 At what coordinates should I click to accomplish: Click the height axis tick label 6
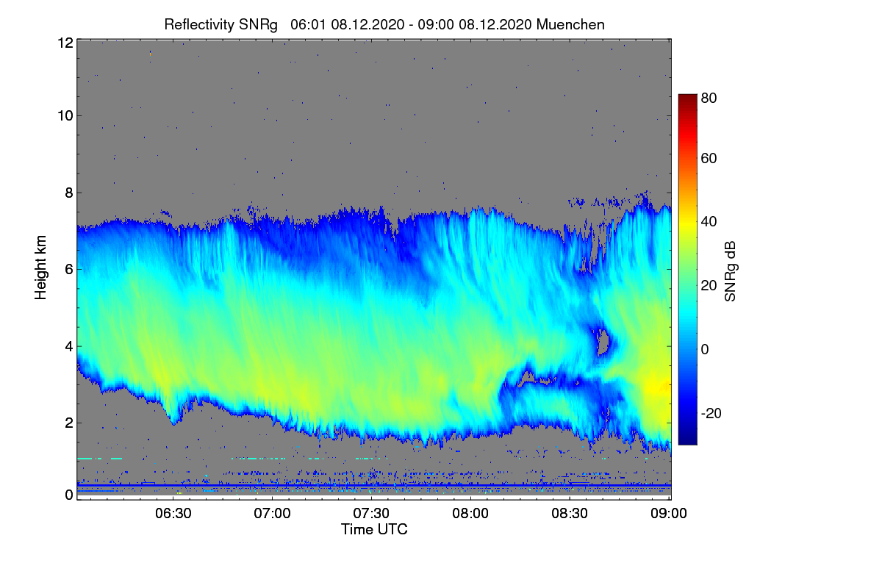pos(69,269)
